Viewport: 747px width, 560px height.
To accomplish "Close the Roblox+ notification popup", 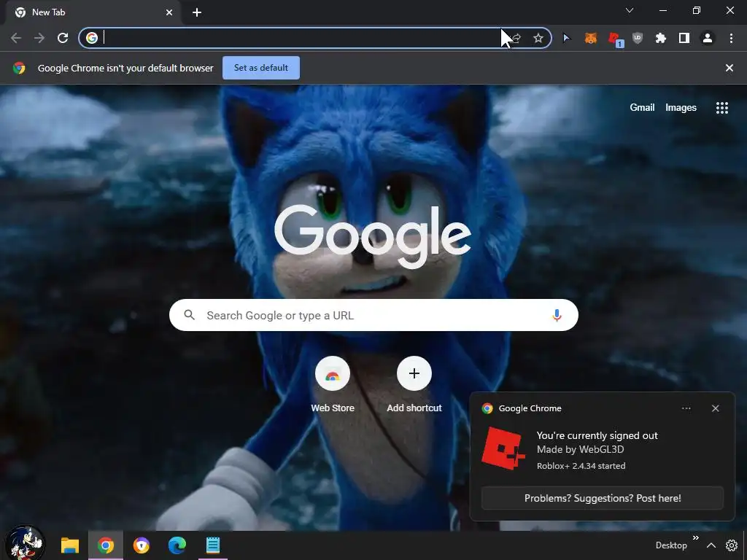I will click(x=715, y=408).
